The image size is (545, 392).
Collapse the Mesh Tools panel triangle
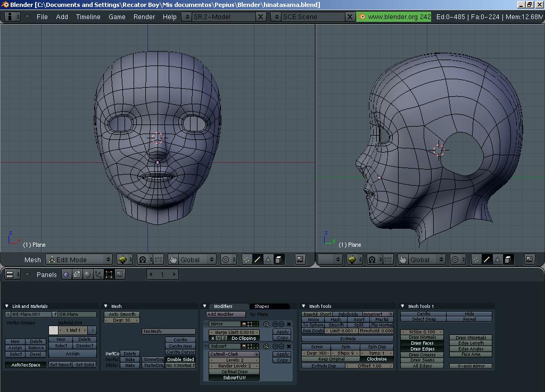tap(304, 306)
